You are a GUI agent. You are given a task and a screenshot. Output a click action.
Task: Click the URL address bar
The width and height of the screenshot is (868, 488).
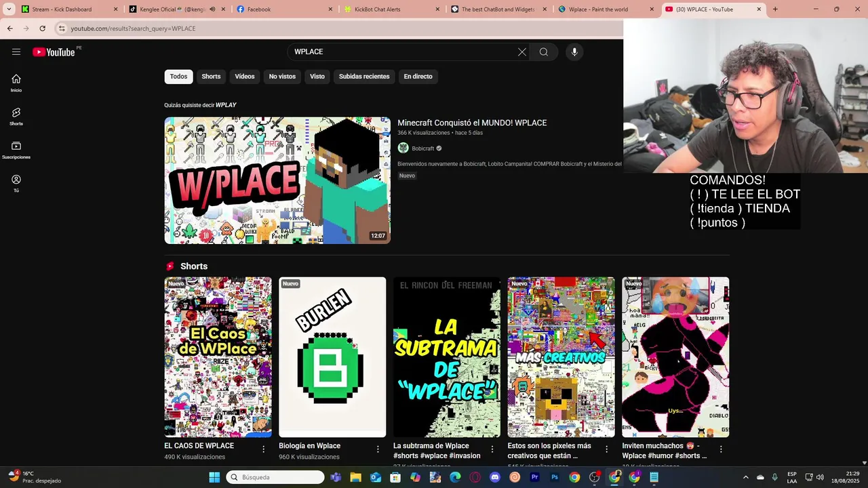339,28
